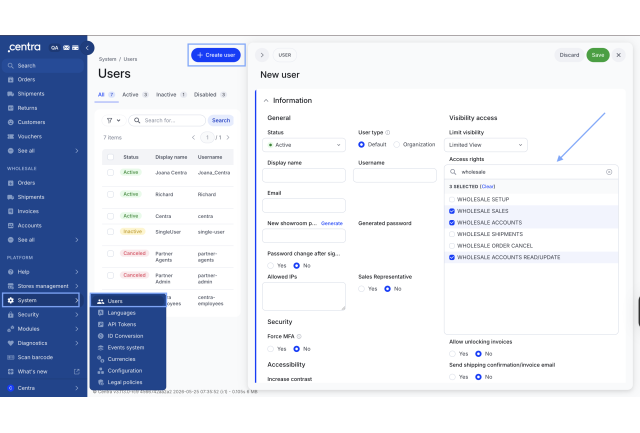
Task: Uncheck WHOLESALE SALES access right
Action: [452, 211]
